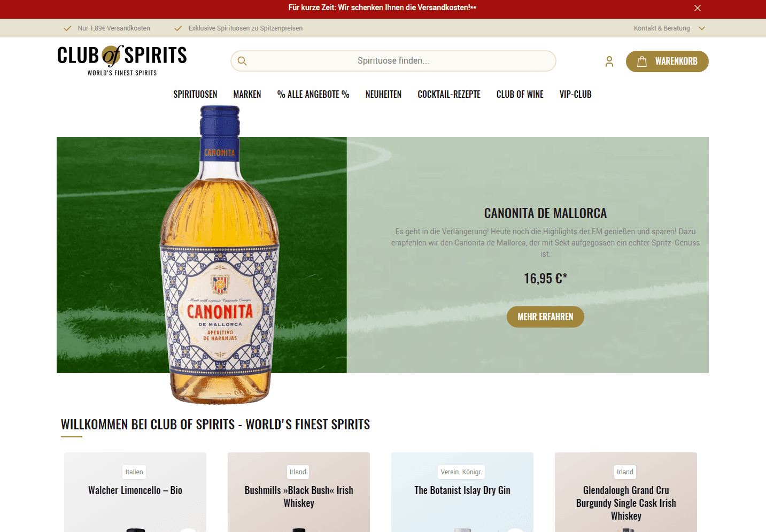The image size is (766, 532).
Task: Click the Mehr Erfahren button
Action: point(545,317)
